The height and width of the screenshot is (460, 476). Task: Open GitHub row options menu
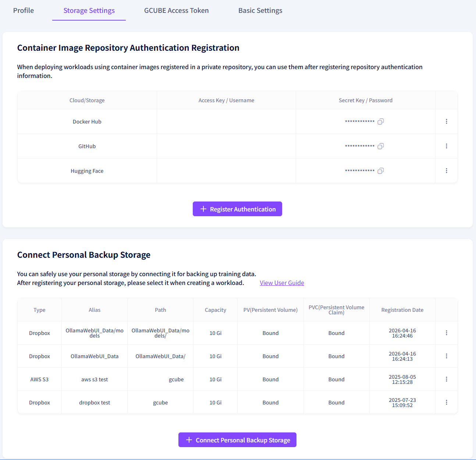click(x=447, y=146)
